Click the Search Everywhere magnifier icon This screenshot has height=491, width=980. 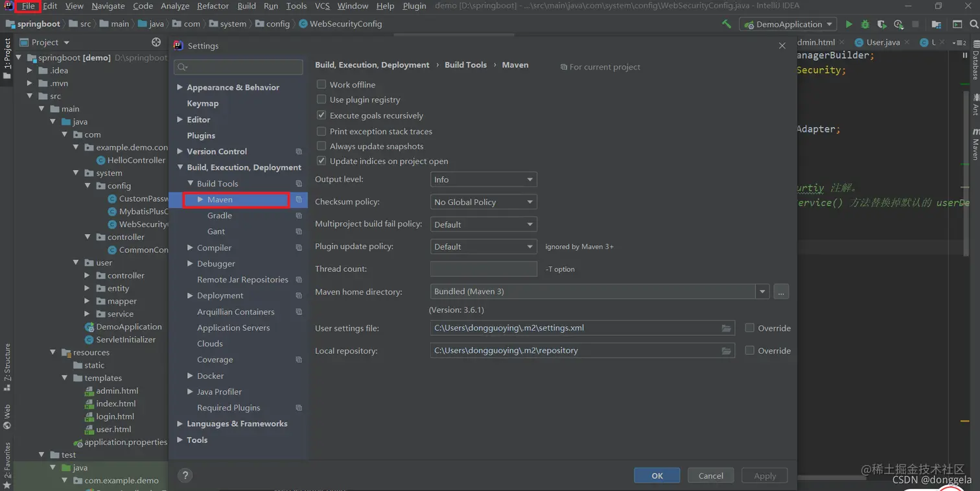tap(974, 24)
